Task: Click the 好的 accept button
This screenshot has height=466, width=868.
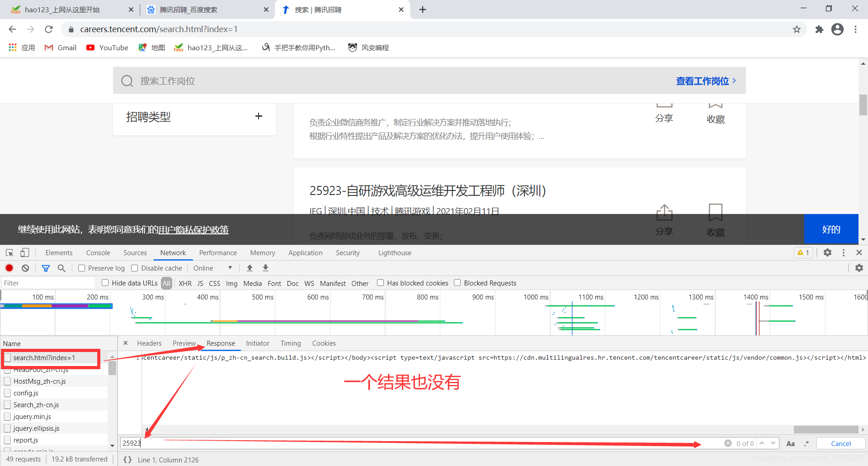Action: pos(831,229)
